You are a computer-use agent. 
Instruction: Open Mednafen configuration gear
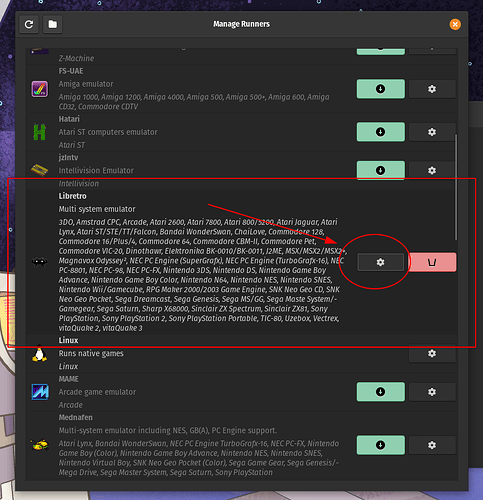tap(432, 445)
